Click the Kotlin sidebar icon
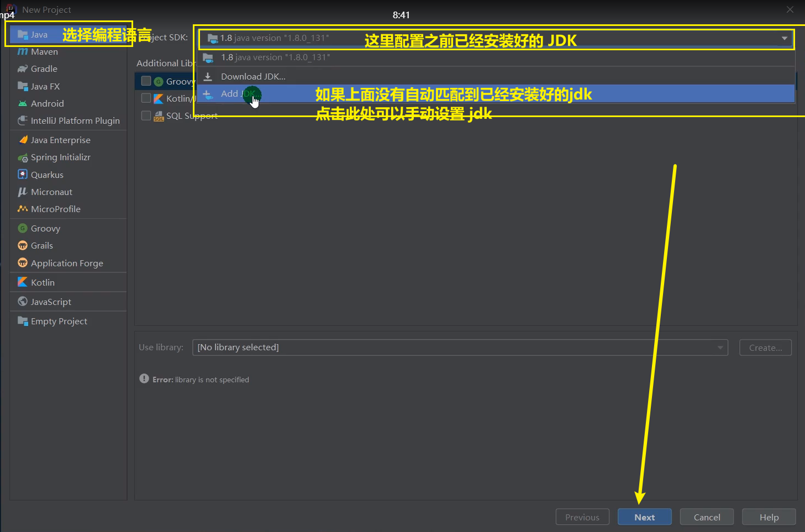 tap(23, 282)
